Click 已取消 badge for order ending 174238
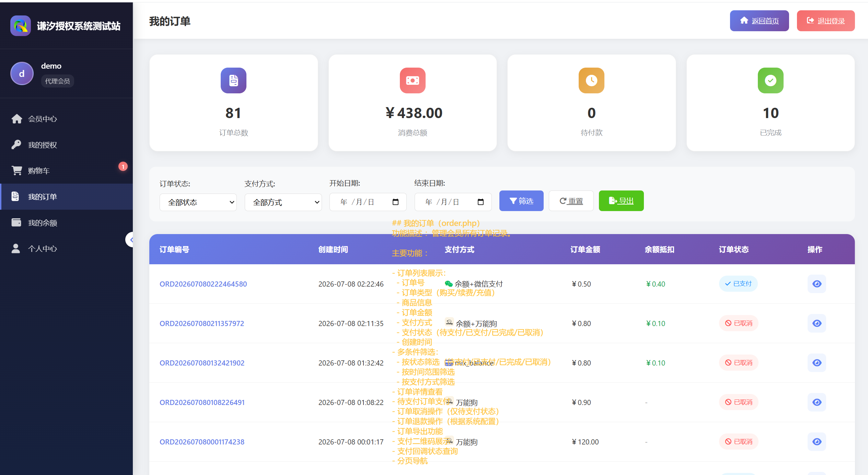The image size is (868, 475). (x=739, y=442)
